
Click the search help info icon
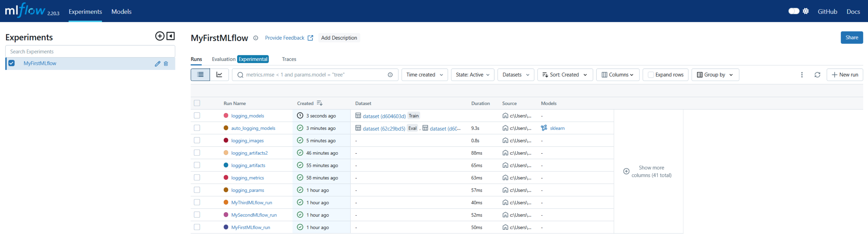(390, 75)
